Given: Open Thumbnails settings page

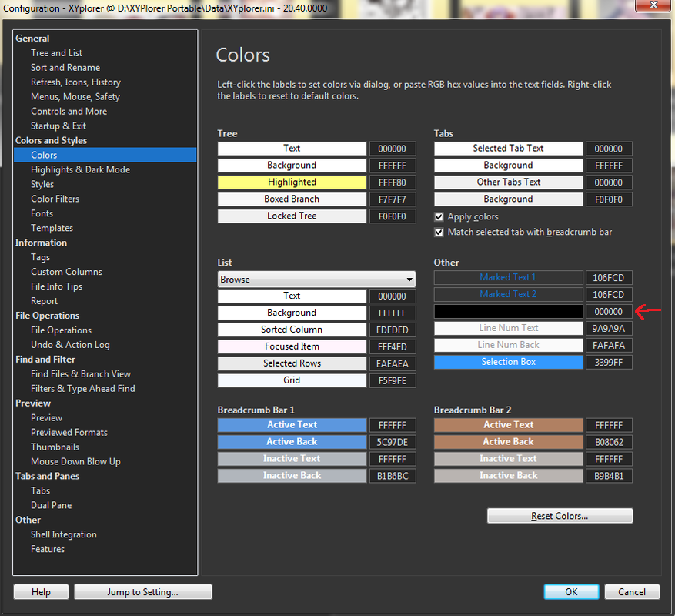Looking at the screenshot, I should (x=55, y=447).
